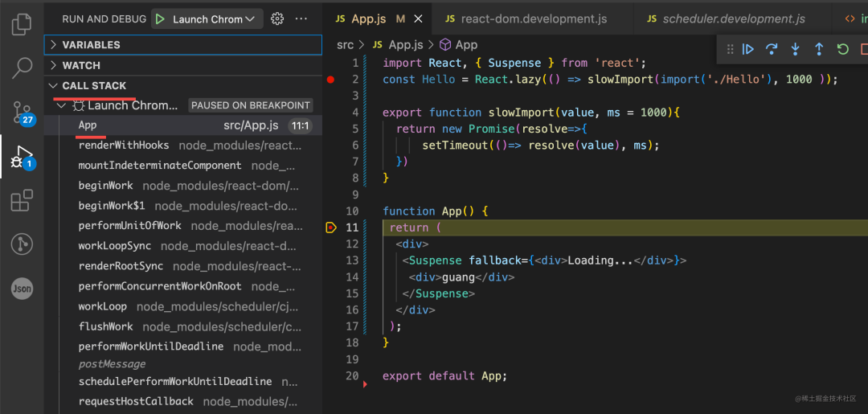This screenshot has height=414, width=868.
Task: Stop debugging with the red square
Action: 863,49
